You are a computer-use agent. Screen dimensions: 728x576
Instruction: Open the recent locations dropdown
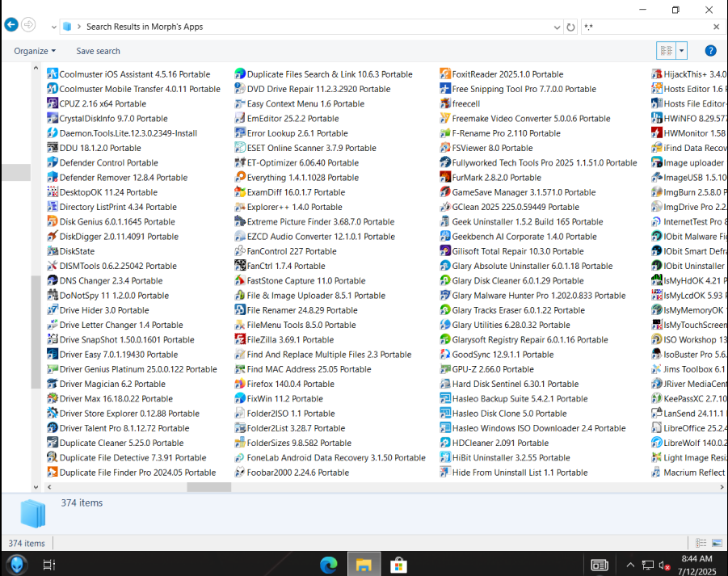54,27
